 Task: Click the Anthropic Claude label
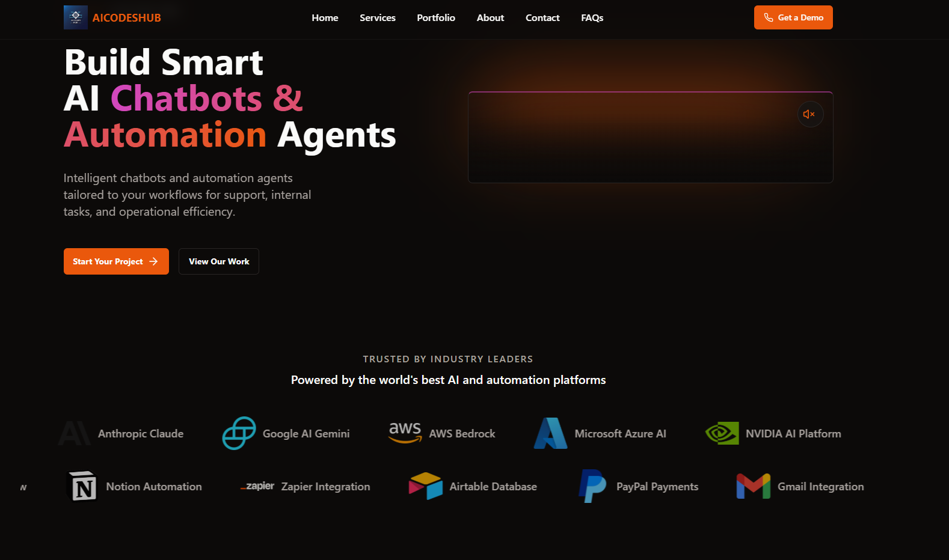coord(141,434)
